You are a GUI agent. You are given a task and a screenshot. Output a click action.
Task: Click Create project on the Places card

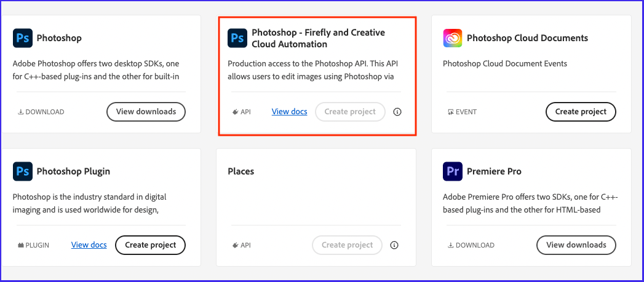click(347, 245)
